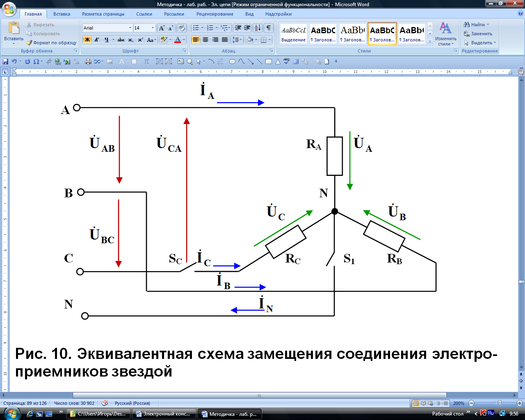Screen dimensions: 525x420
Task: Click multilevel list icon
Action: 224,28
